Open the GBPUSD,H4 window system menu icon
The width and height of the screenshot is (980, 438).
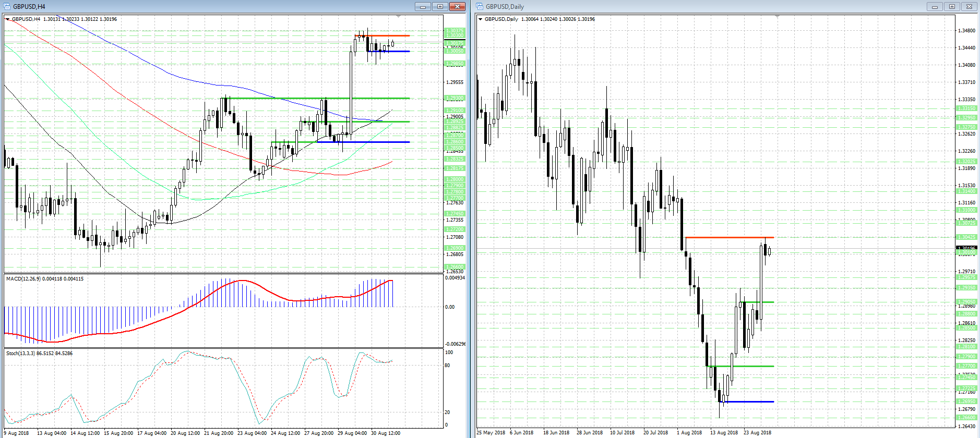(7, 6)
